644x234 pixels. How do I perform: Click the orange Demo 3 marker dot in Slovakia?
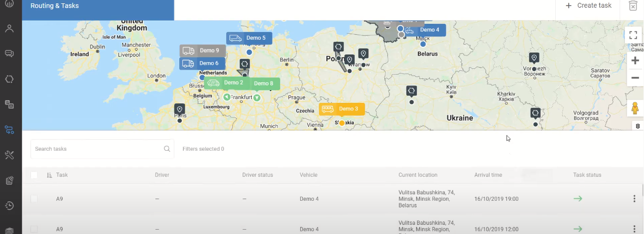(x=342, y=123)
